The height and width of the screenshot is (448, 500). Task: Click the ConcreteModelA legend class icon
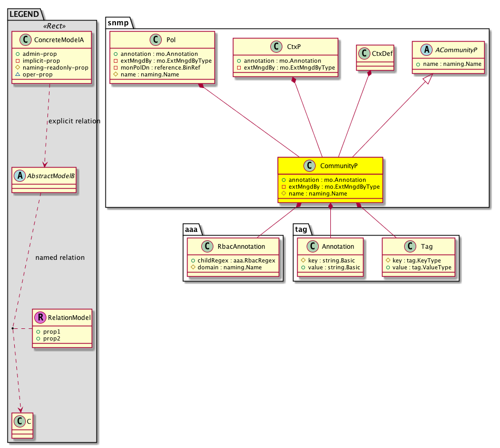(21, 40)
